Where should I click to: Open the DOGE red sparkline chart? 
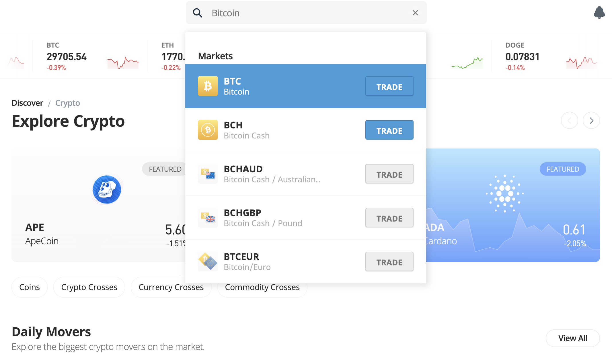582,62
